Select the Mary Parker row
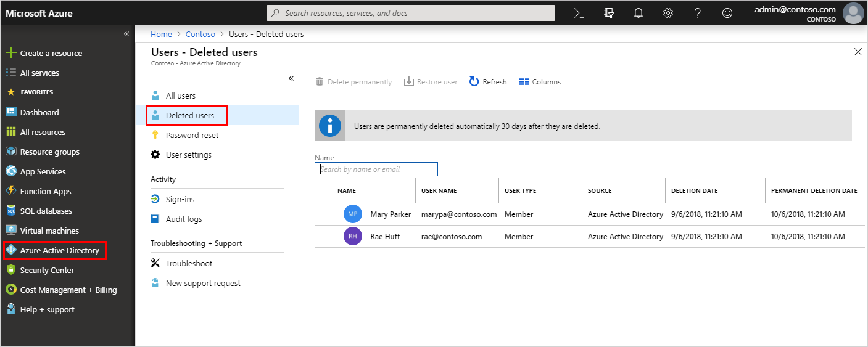The width and height of the screenshot is (868, 347). [x=589, y=214]
